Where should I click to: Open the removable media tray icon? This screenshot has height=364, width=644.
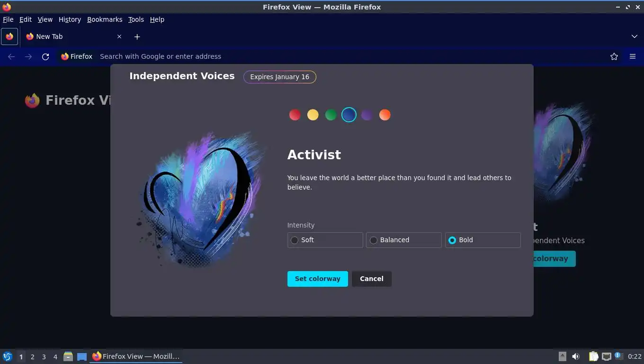click(x=563, y=356)
